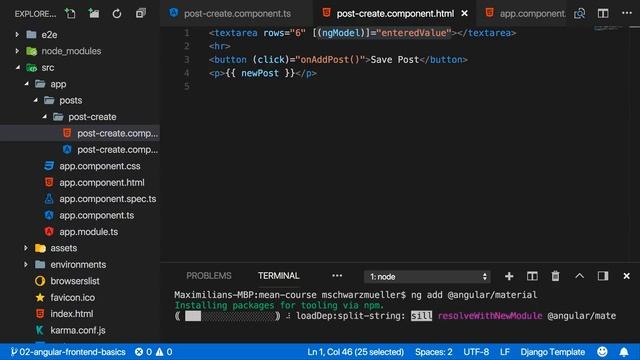The height and width of the screenshot is (360, 640).
Task: Change language mode Django Template
Action: [x=553, y=352]
